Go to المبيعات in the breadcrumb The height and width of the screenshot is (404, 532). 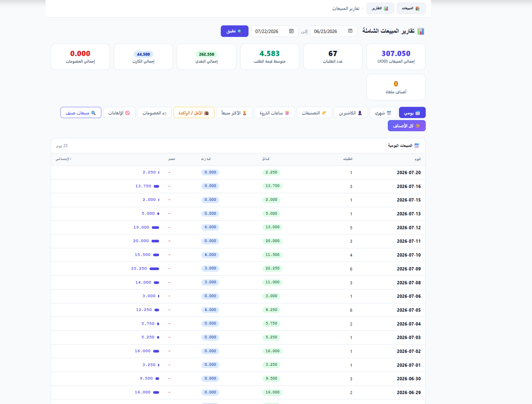411,8
